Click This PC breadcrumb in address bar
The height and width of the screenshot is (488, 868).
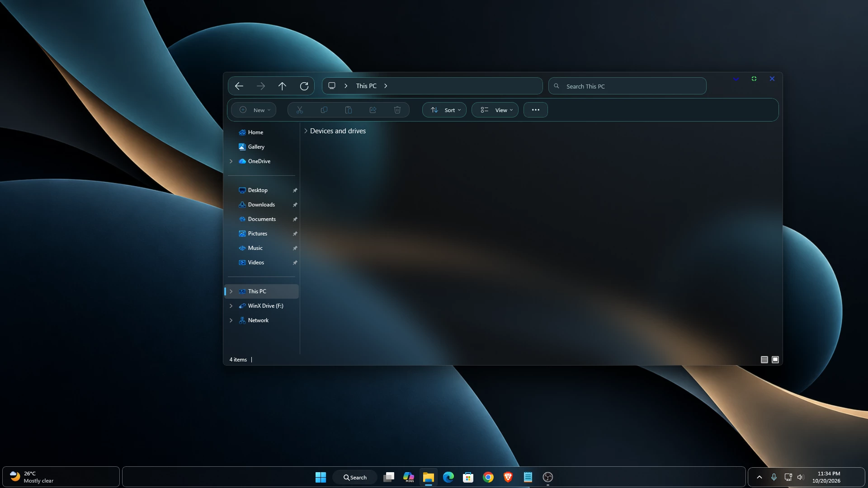(x=366, y=86)
